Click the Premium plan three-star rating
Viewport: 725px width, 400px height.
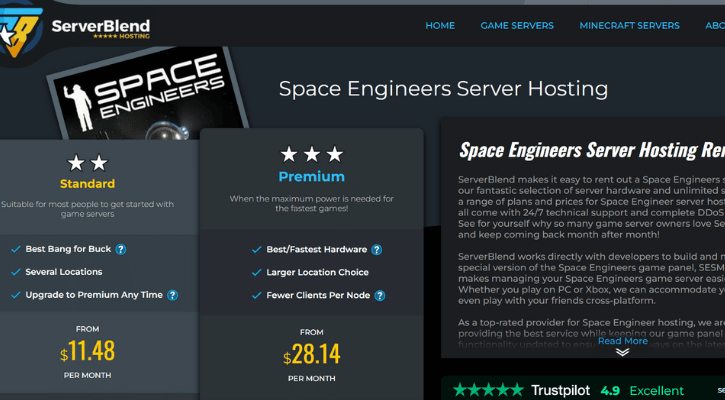(x=312, y=154)
